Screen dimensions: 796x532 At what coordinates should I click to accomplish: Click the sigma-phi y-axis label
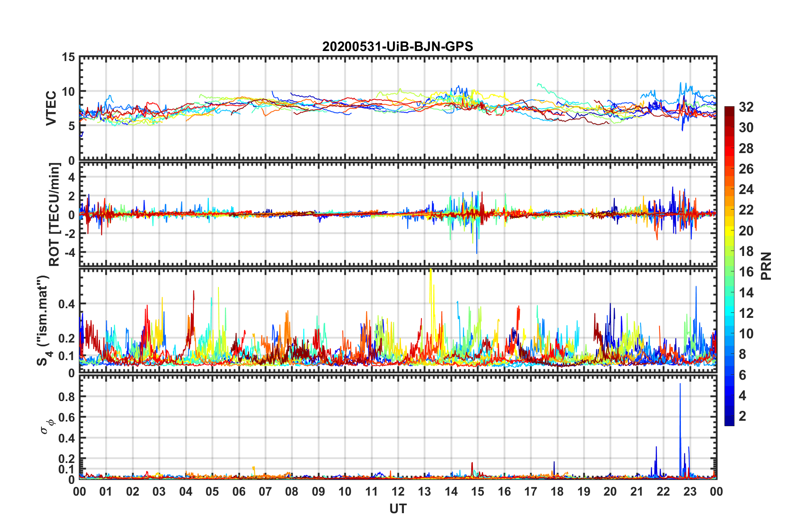pos(47,427)
